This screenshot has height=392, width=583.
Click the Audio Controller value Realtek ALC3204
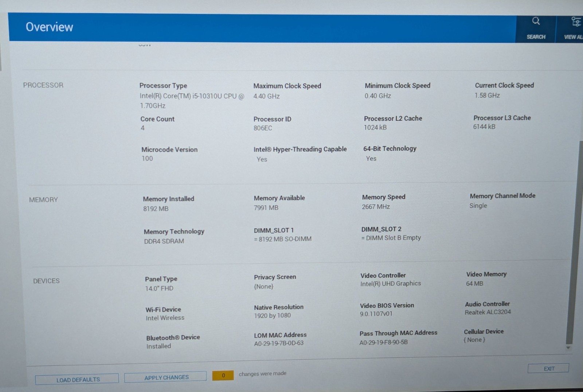[488, 312]
